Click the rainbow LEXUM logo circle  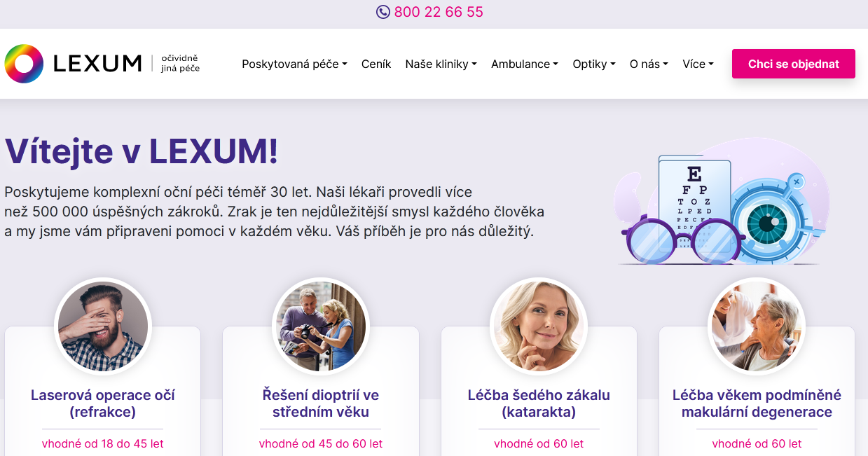click(24, 64)
